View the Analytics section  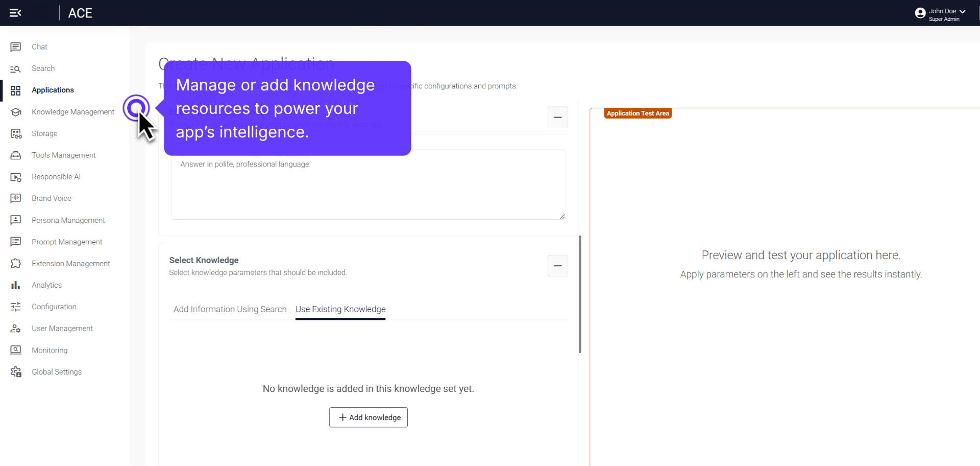coord(46,285)
